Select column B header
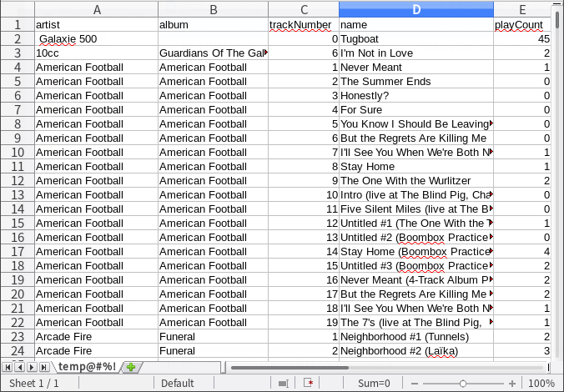This screenshot has width=564, height=392. pyautogui.click(x=213, y=9)
